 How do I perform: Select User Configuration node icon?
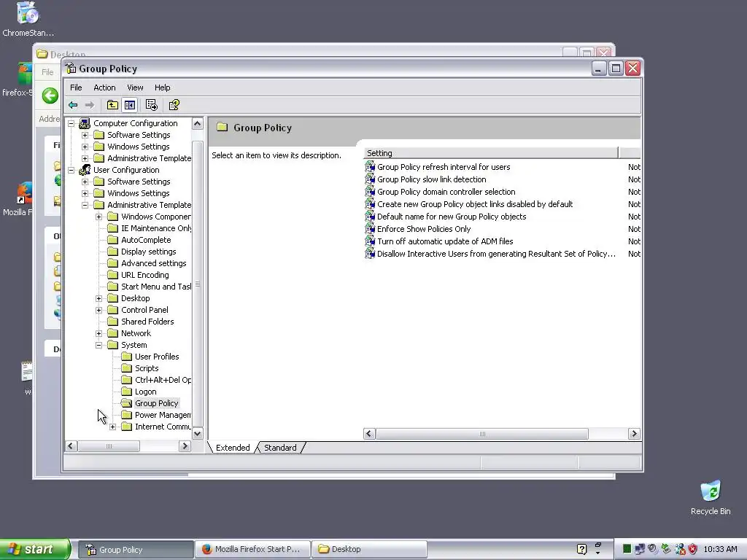tap(85, 170)
